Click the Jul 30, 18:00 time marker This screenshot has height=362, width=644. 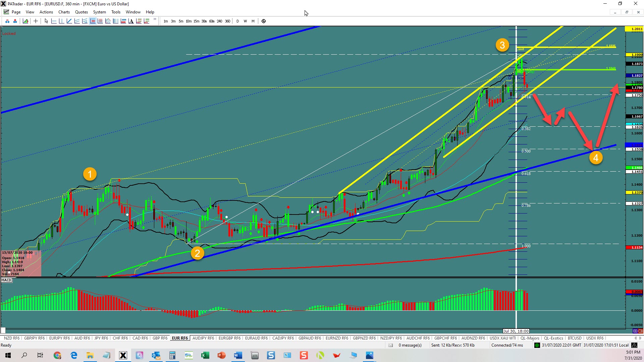pyautogui.click(x=516, y=331)
